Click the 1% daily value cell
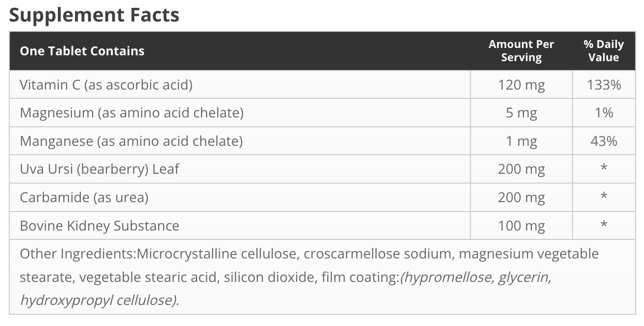This screenshot has height=326, width=644. pyautogui.click(x=604, y=113)
